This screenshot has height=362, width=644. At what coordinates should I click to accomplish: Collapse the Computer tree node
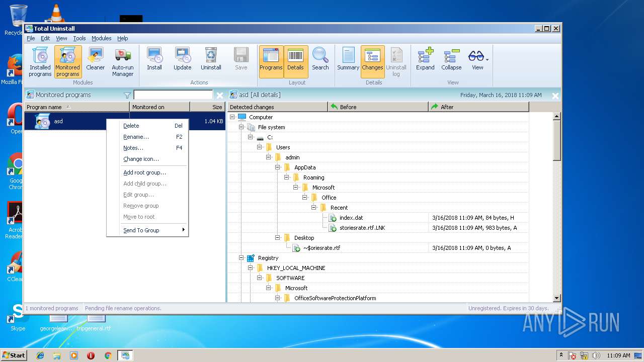click(232, 117)
